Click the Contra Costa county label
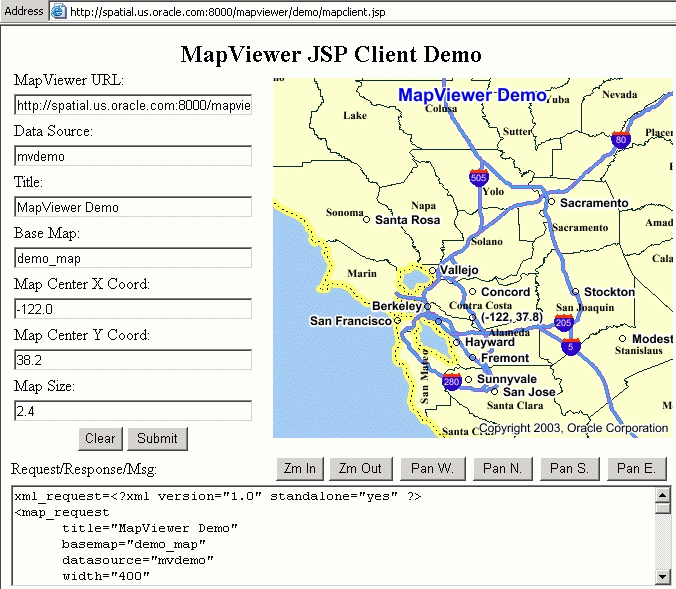 pos(480,305)
